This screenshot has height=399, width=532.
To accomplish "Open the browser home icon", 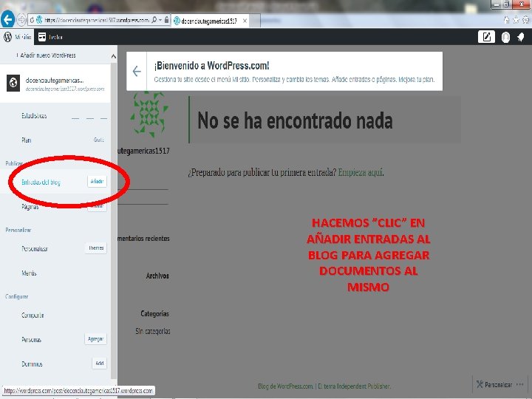I will (507, 20).
